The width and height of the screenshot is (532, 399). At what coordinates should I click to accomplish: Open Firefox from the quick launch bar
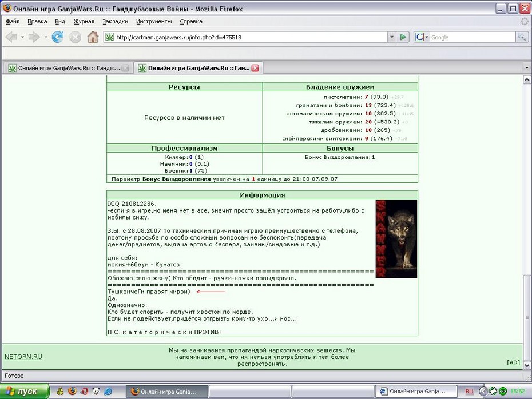pos(72,391)
